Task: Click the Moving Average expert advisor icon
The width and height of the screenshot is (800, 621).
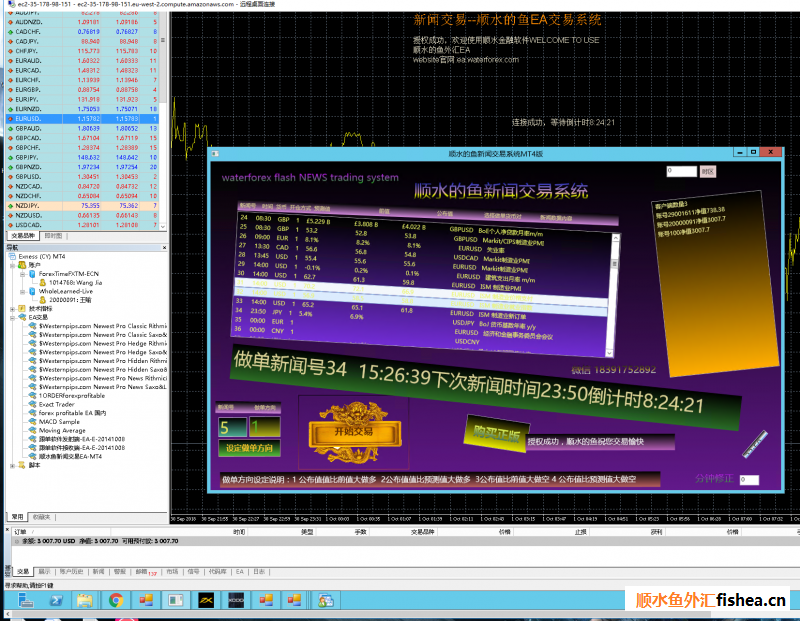Action: point(33,430)
